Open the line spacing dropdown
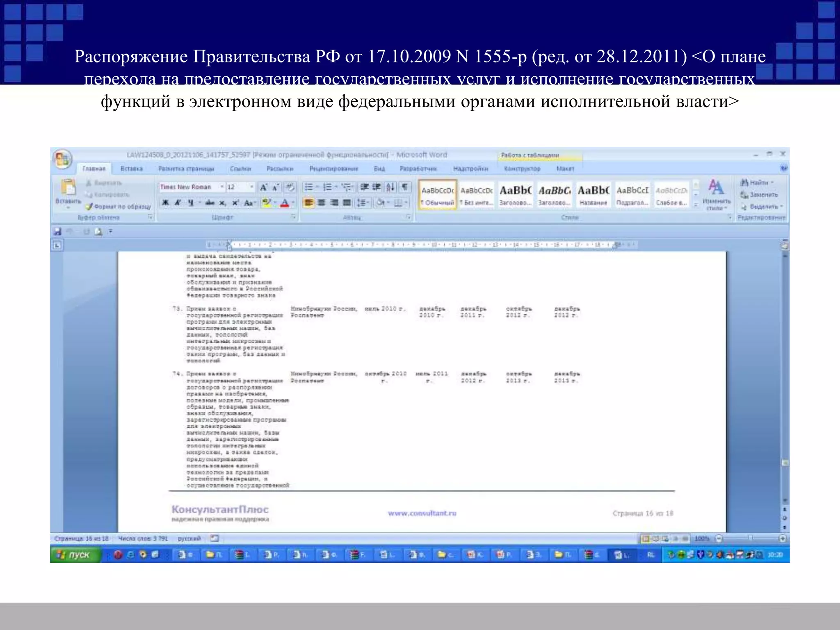This screenshot has height=630, width=840. coord(363,203)
